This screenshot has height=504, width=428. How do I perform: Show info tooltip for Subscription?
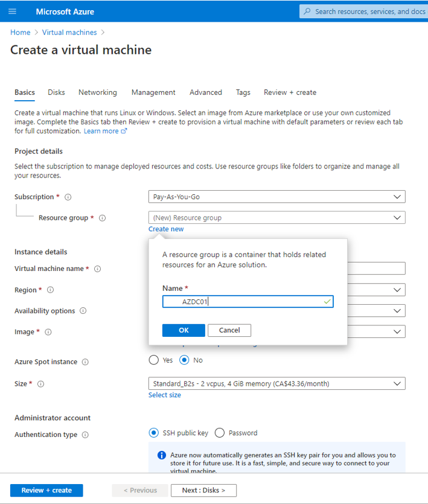click(x=68, y=197)
